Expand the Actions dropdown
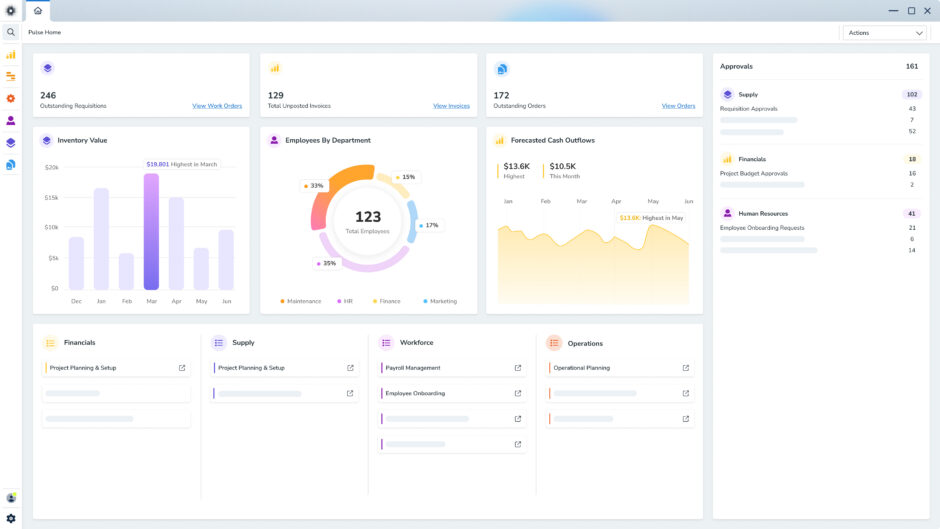 (884, 33)
